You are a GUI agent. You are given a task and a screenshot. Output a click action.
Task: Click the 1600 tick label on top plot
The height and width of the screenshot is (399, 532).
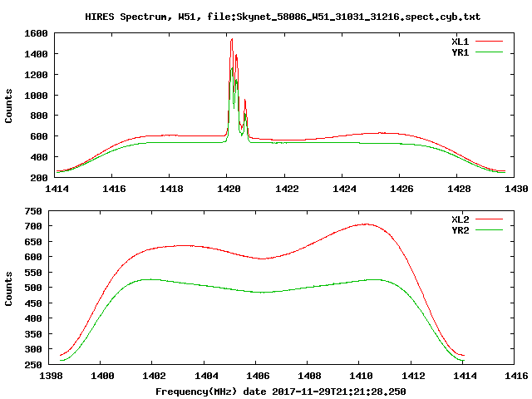36,33
